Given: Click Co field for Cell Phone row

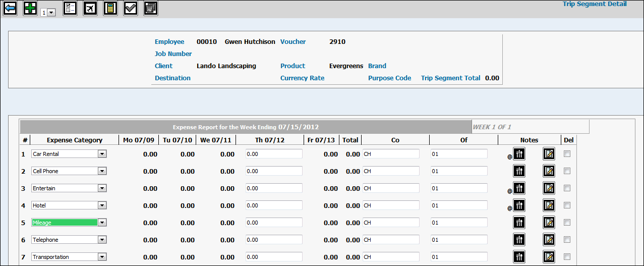Looking at the screenshot, I should [391, 171].
